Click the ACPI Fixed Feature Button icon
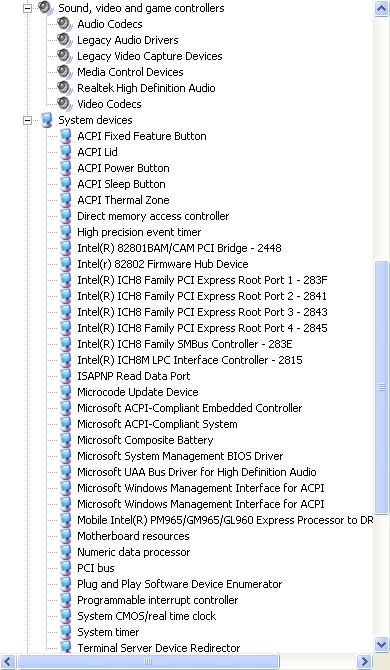The height and width of the screenshot is (670, 390). (x=65, y=136)
